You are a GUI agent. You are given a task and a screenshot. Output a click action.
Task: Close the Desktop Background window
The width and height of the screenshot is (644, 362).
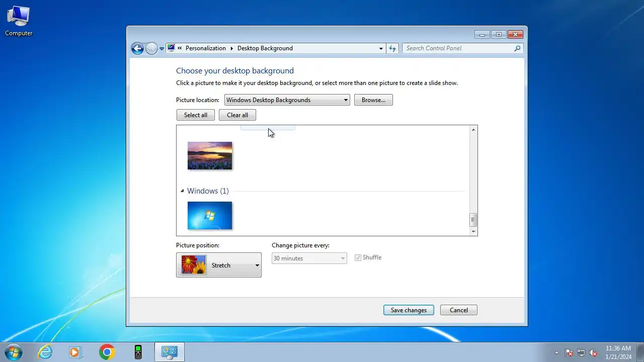click(515, 35)
